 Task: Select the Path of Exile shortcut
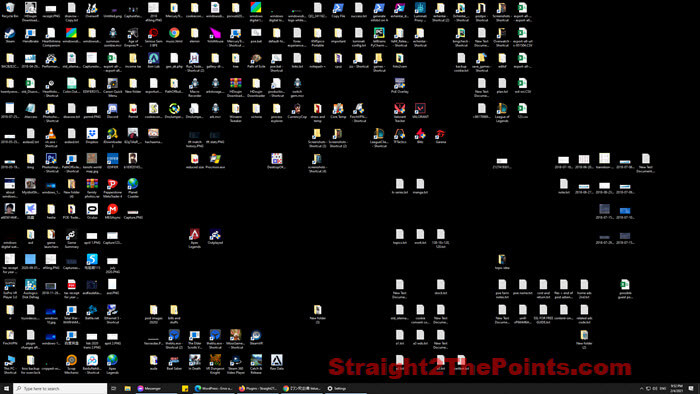[x=256, y=61]
